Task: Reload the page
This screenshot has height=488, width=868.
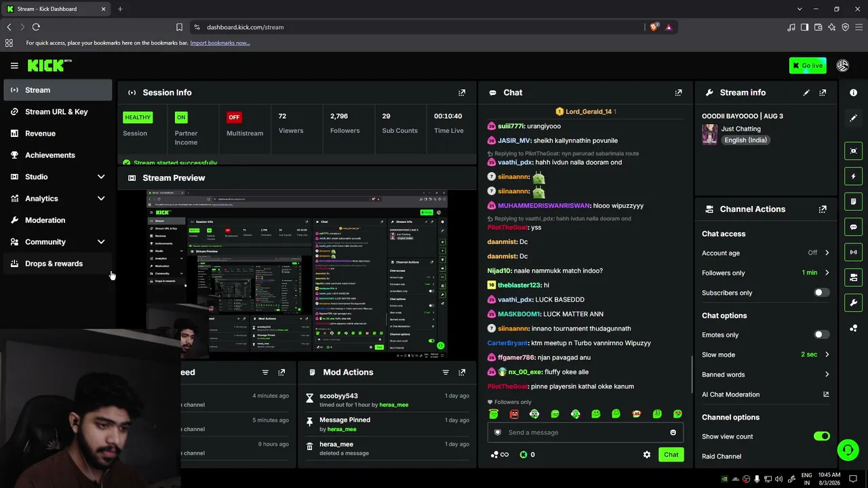Action: coord(36,27)
